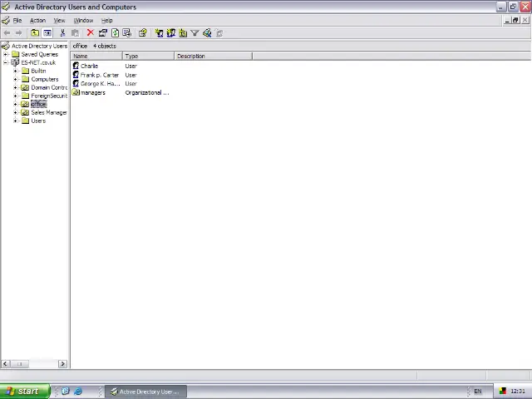Viewport: 532px width, 399px height.
Task: Open Properties from the toolbar
Action: click(103, 33)
